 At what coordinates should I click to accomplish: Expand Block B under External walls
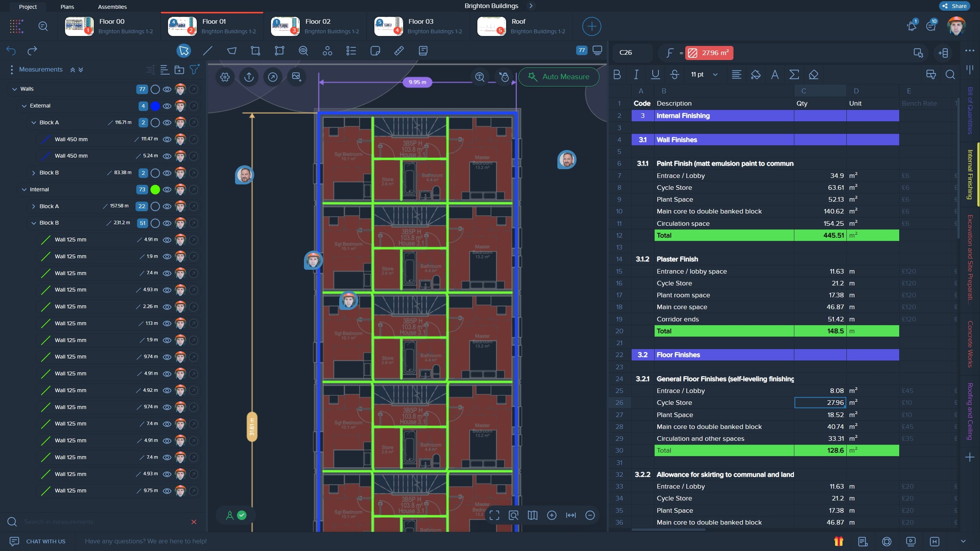(x=33, y=173)
